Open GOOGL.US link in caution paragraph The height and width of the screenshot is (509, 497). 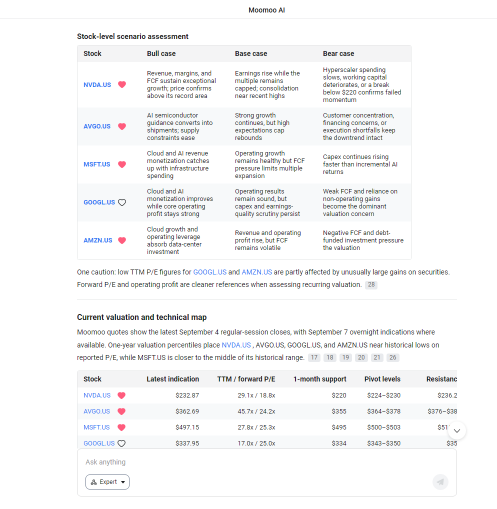[x=210, y=272]
